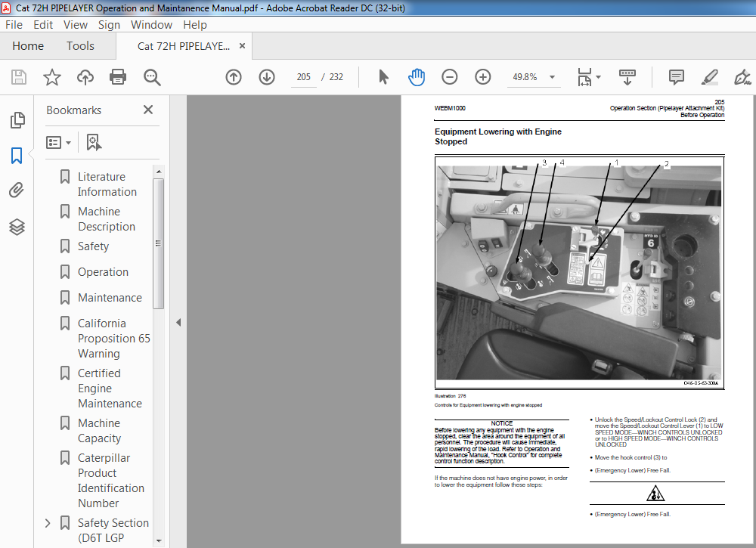Click the Fit page width icon
Image resolution: width=756 pixels, height=548 pixels.
tap(584, 77)
